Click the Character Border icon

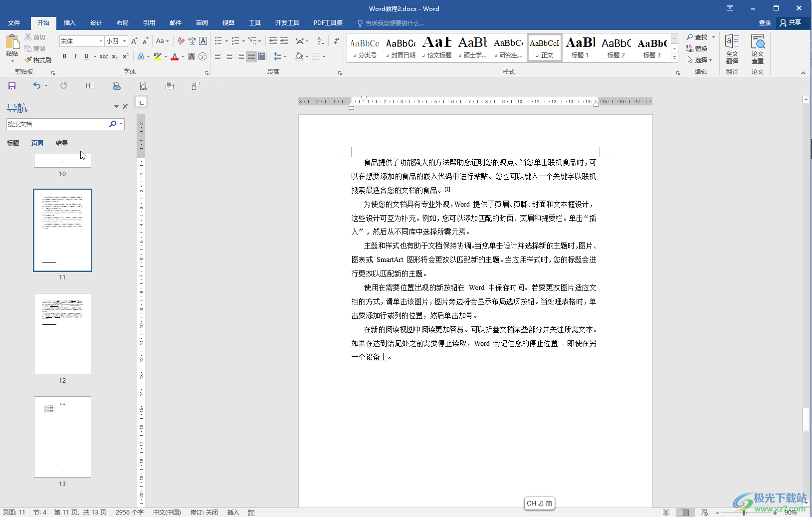click(203, 41)
